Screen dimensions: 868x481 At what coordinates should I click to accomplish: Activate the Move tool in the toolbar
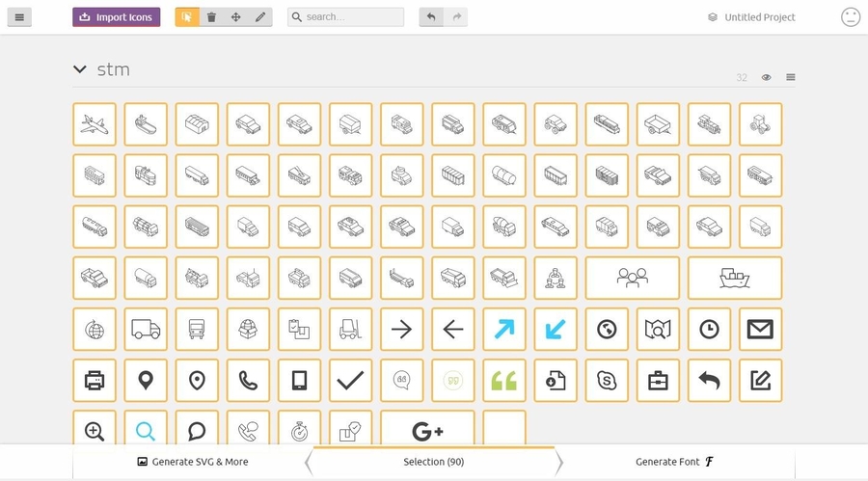(235, 17)
